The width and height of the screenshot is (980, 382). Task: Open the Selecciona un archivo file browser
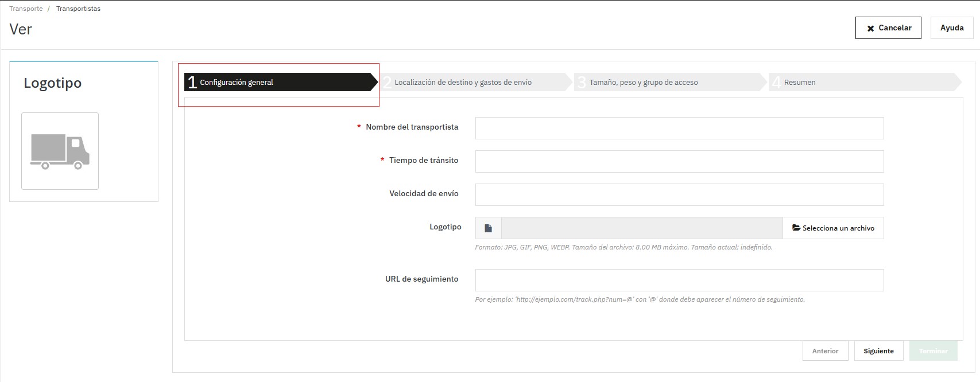833,228
